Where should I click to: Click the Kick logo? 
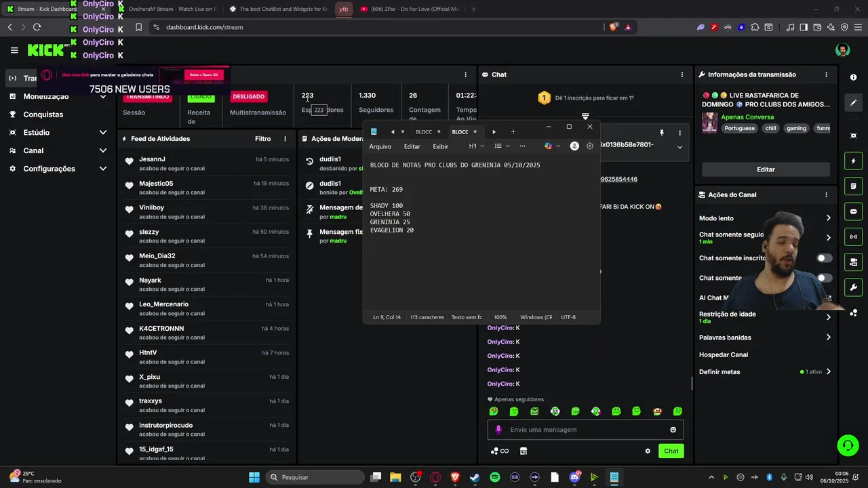click(46, 50)
